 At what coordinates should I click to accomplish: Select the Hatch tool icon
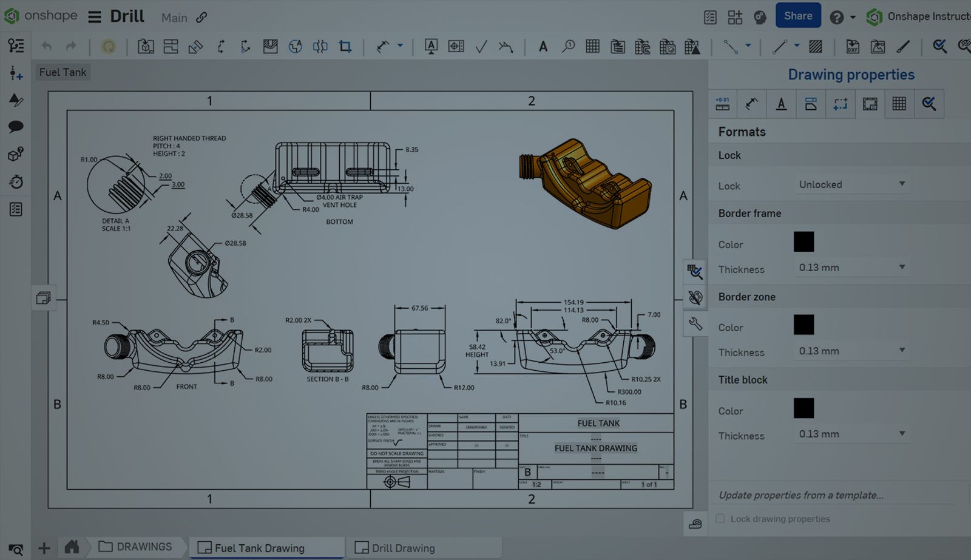tap(816, 47)
